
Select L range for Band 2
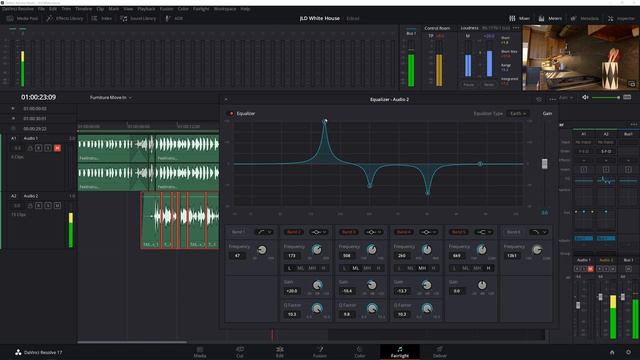[289, 268]
